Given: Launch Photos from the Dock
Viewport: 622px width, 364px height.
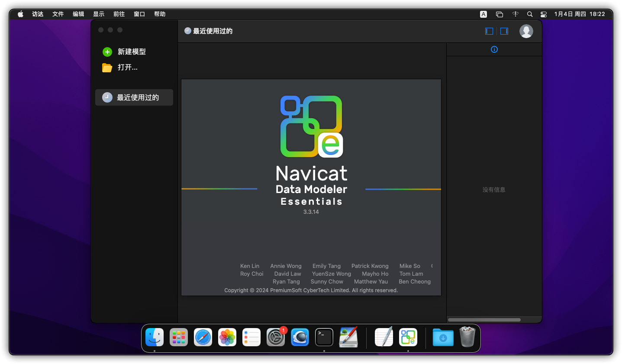Looking at the screenshot, I should (x=227, y=337).
